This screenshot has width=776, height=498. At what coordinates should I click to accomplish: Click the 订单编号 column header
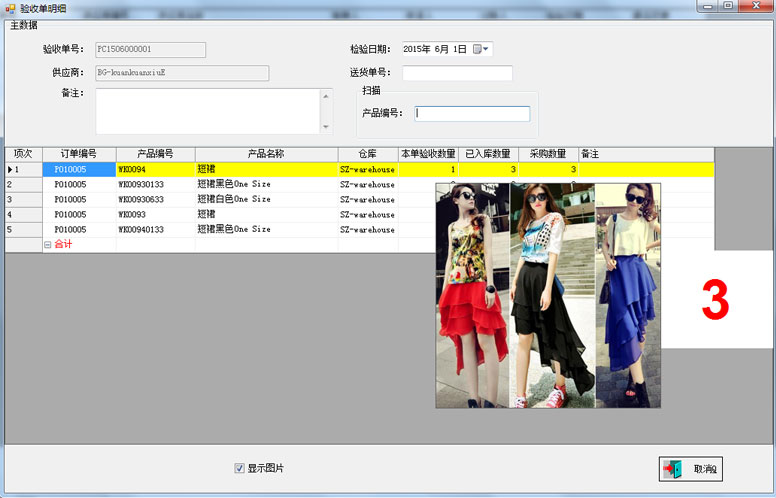click(79, 154)
